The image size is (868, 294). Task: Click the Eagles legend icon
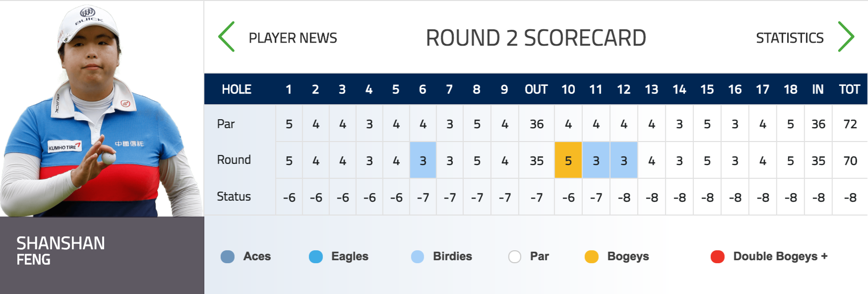[316, 257]
